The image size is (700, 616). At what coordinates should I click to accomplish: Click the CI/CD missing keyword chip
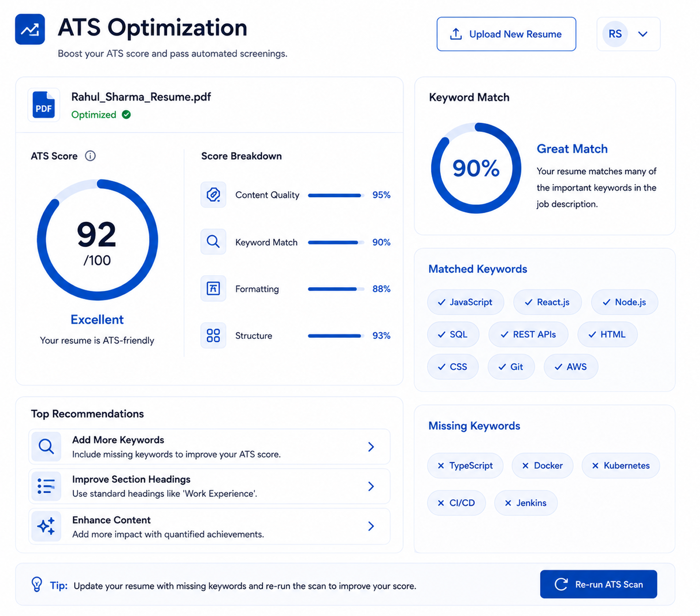coord(456,503)
